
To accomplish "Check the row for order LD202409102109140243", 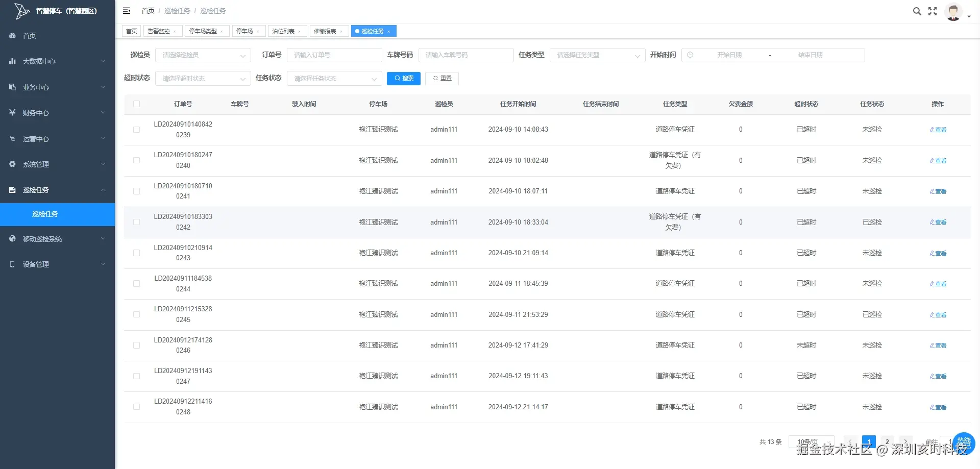I will pos(136,253).
